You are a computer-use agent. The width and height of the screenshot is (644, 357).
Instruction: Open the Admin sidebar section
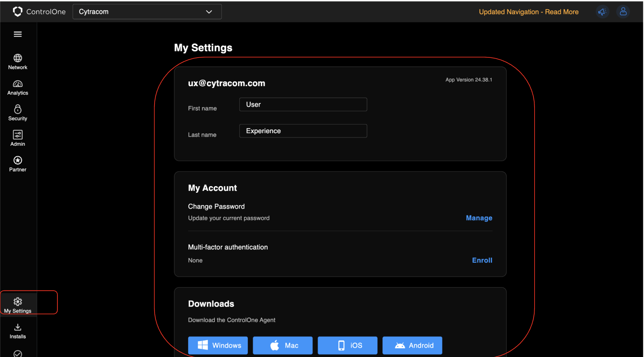point(18,138)
